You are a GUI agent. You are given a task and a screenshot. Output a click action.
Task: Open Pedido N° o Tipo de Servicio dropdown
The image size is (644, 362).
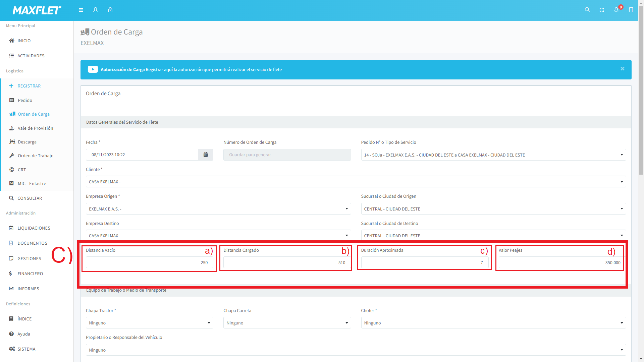coord(493,155)
